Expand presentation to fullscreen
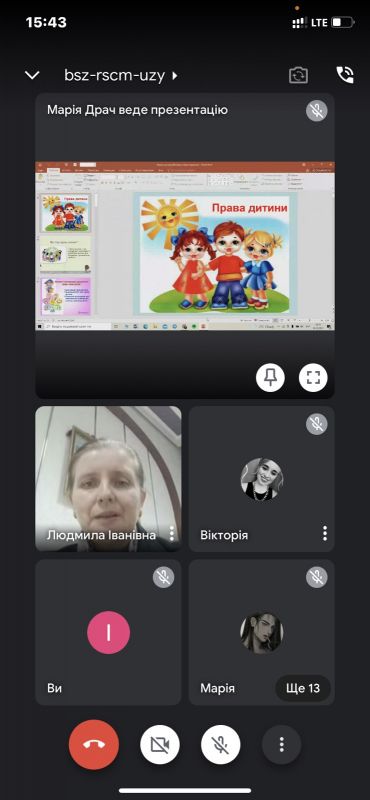 [313, 378]
